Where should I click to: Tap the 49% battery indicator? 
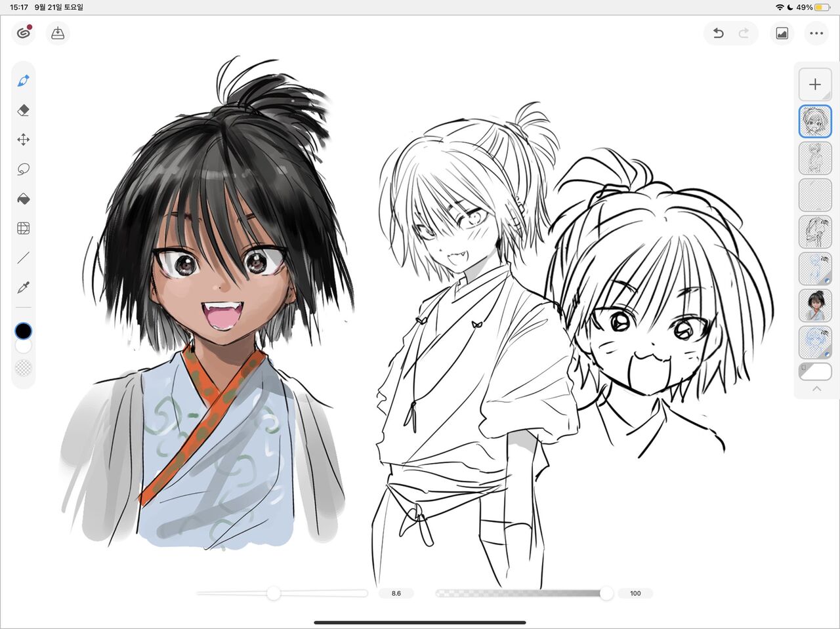[813, 7]
